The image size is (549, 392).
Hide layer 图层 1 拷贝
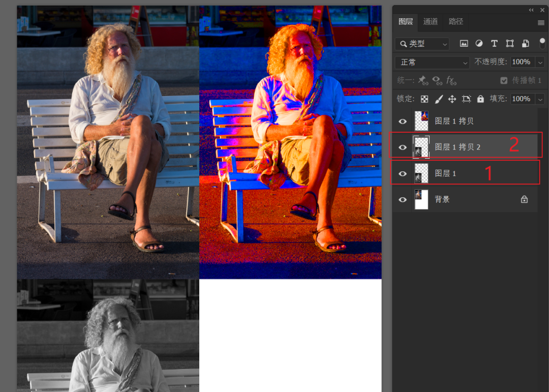pyautogui.click(x=403, y=121)
